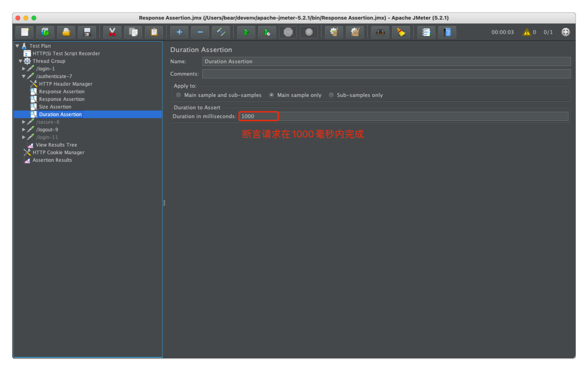Click the Comments input field
This screenshot has height=371, width=588.
tap(386, 74)
